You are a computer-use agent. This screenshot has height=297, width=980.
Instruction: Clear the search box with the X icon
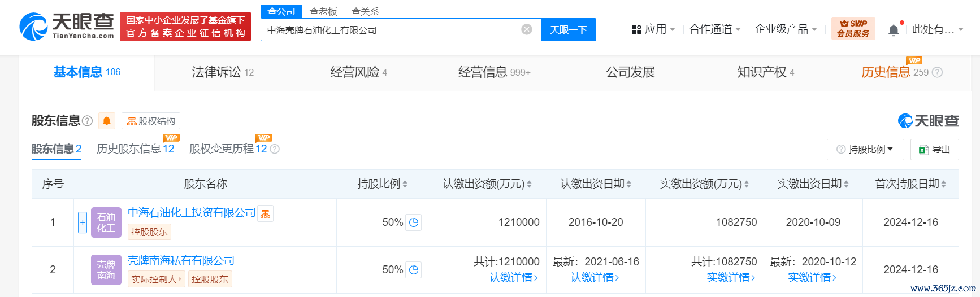tap(526, 29)
